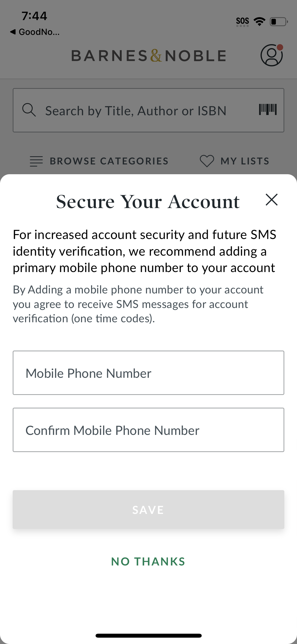Image resolution: width=297 pixels, height=644 pixels.
Task: Decline with the No Thanks link
Action: click(x=148, y=562)
